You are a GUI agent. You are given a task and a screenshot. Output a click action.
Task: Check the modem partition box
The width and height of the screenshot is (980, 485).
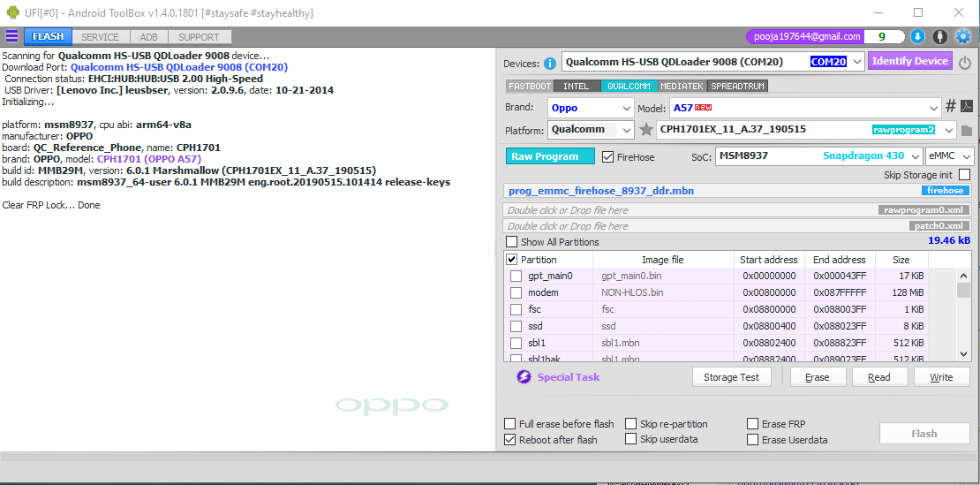point(516,292)
